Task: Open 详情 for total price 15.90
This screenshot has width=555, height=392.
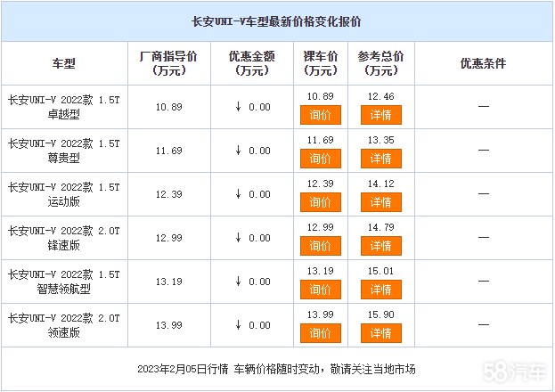Action: (x=381, y=333)
